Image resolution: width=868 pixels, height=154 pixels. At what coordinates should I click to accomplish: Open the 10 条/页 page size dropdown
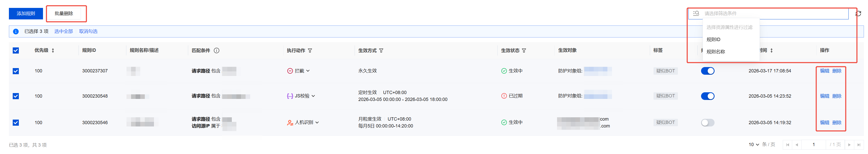(753, 145)
